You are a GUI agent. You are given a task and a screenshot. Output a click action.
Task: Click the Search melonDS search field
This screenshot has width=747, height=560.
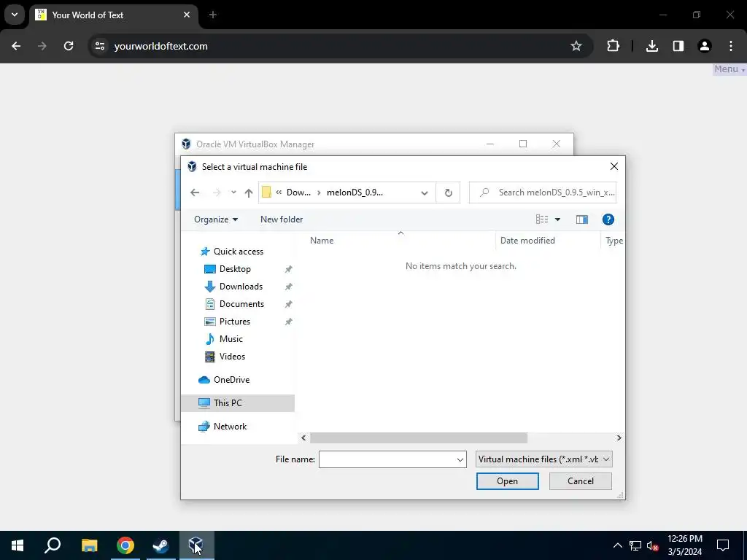point(543,192)
